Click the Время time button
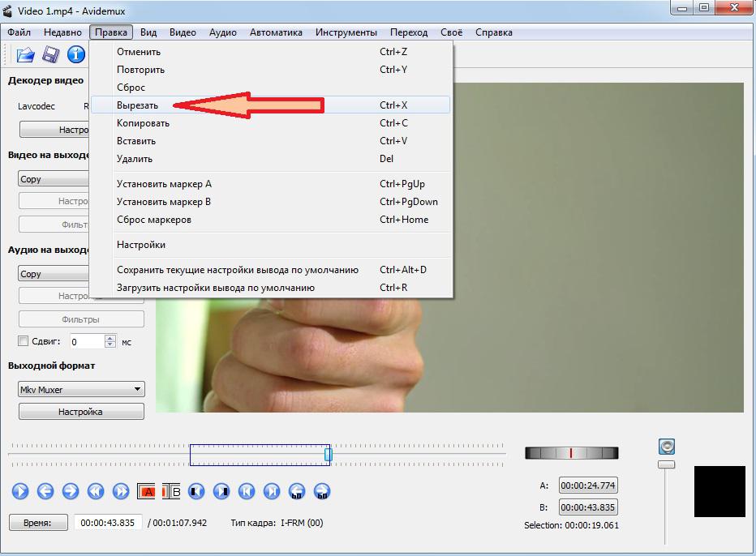This screenshot has width=756, height=556. point(38,523)
